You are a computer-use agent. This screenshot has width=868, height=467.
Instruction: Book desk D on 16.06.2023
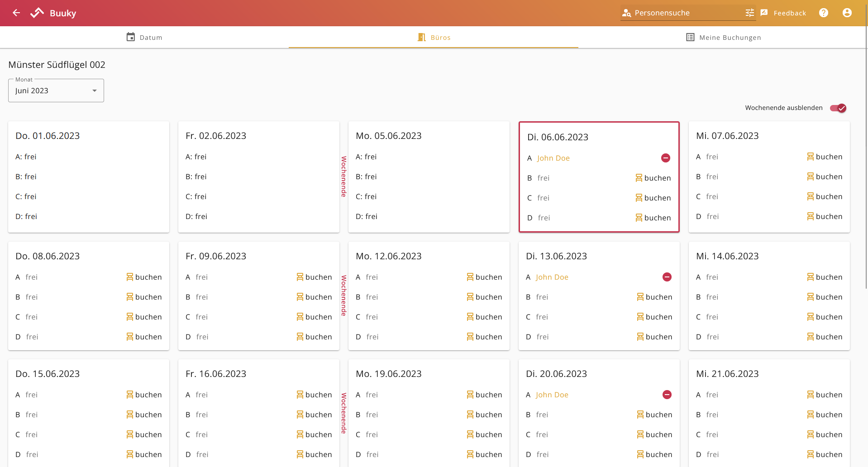[315, 454]
